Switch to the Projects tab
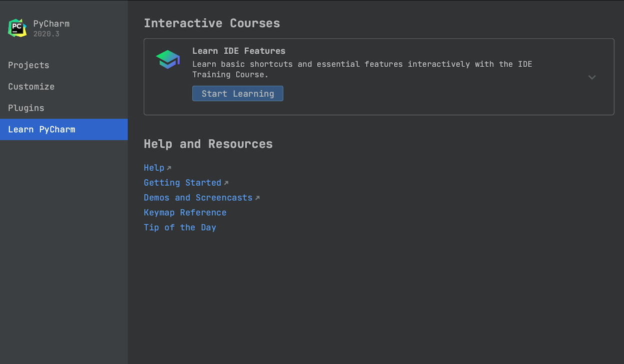The height and width of the screenshot is (364, 624). tap(28, 65)
